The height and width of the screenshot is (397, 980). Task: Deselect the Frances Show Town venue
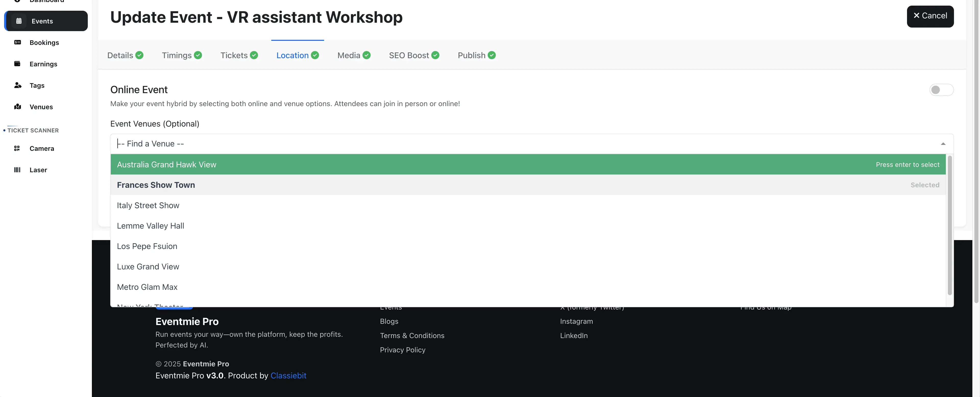(156, 185)
